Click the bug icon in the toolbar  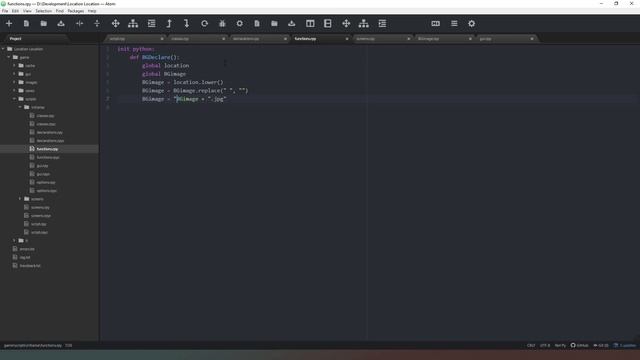pos(222,24)
